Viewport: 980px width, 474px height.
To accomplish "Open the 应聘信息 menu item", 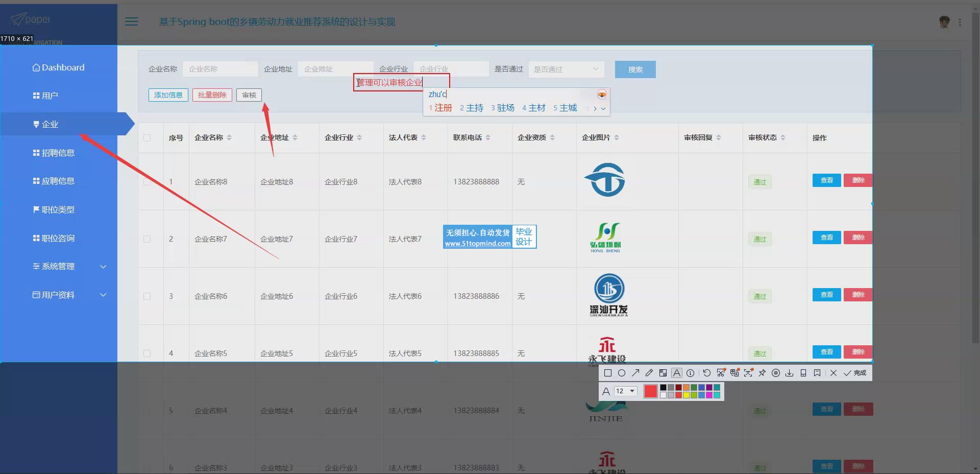I will (54, 181).
